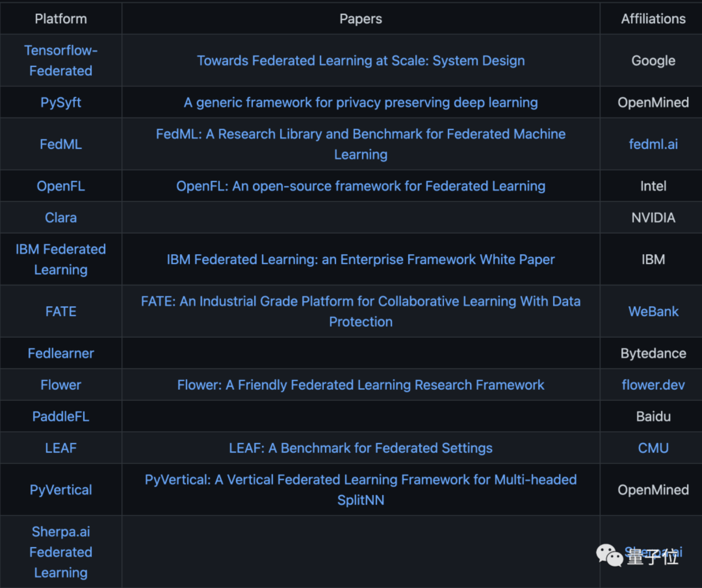The image size is (702, 588).
Task: Open PyVertical Multi-headed SplitNN paper link
Action: tap(361, 490)
